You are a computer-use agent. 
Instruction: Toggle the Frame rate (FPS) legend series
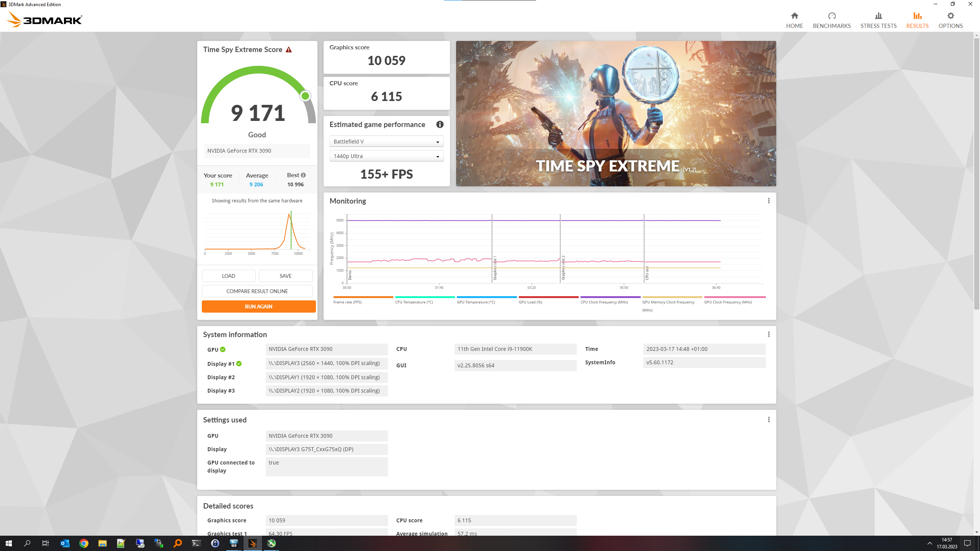point(347,302)
